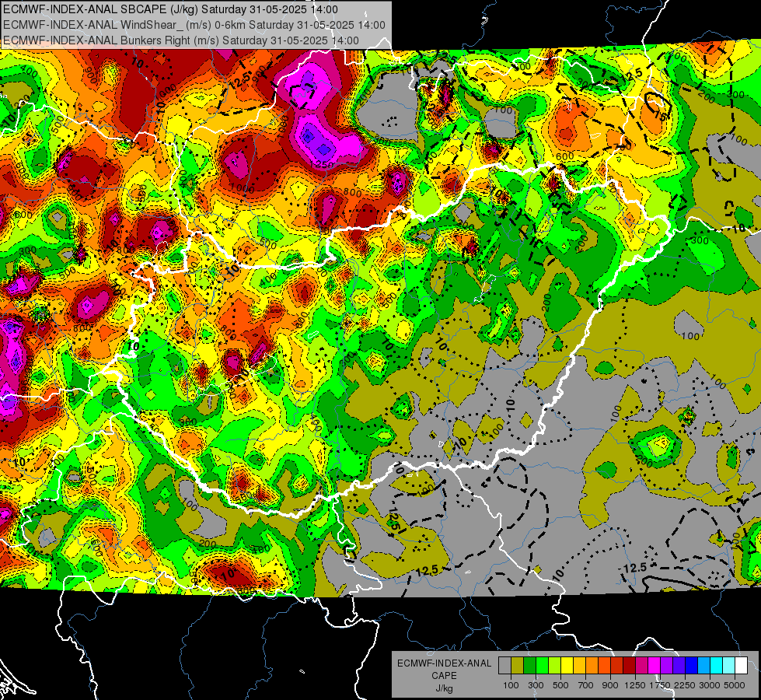Select the yellow-green legend swatch

pyautogui.click(x=554, y=665)
